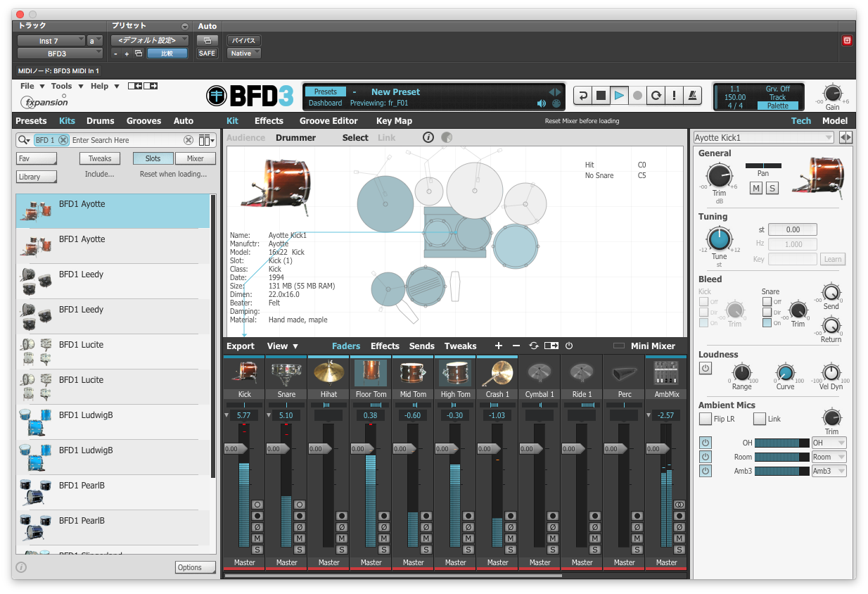The image size is (868, 594).
Task: Click the Pan slider in General
Action: pyautogui.click(x=763, y=166)
